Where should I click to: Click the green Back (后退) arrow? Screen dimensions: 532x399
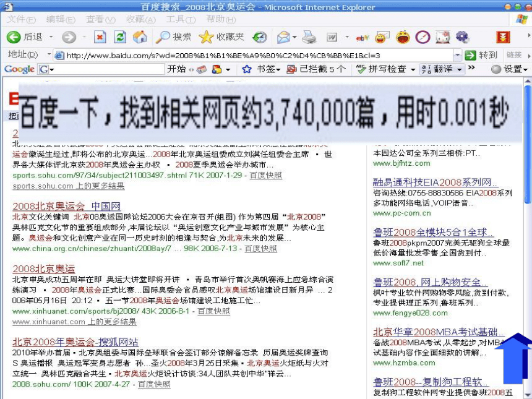(14, 36)
